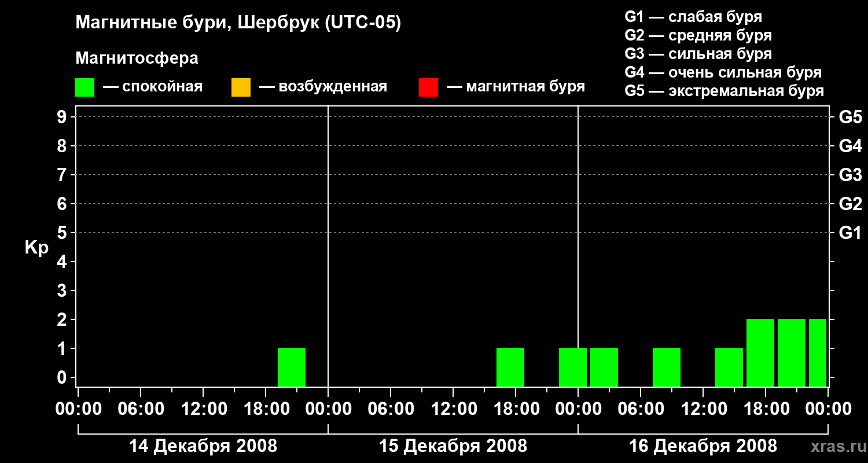Click the orange 'возбужденная' legend swatch
868x463 pixels.
(241, 87)
